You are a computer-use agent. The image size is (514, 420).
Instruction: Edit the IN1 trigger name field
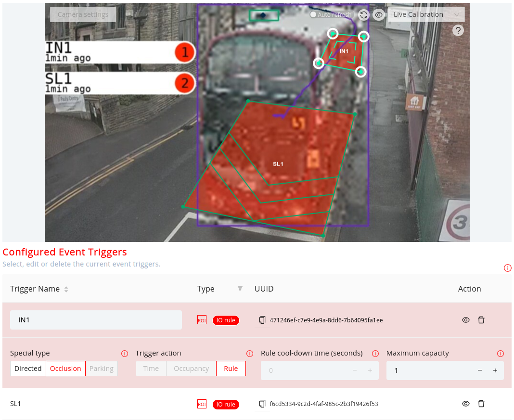pos(96,320)
